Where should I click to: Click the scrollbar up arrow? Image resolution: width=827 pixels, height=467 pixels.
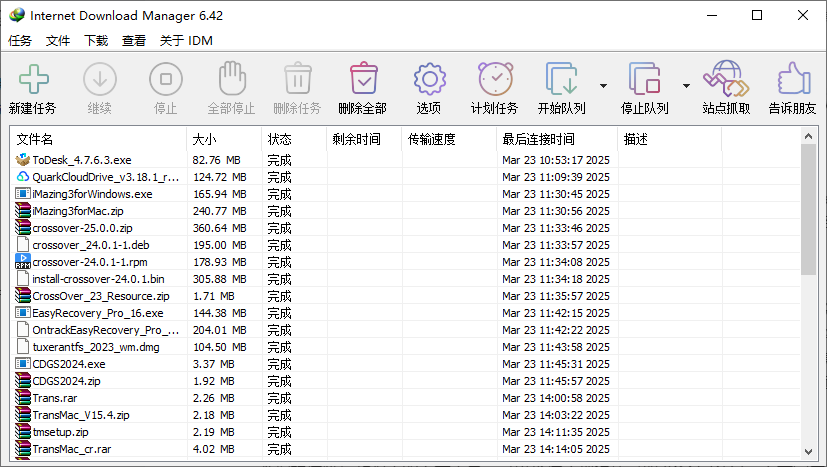point(809,136)
